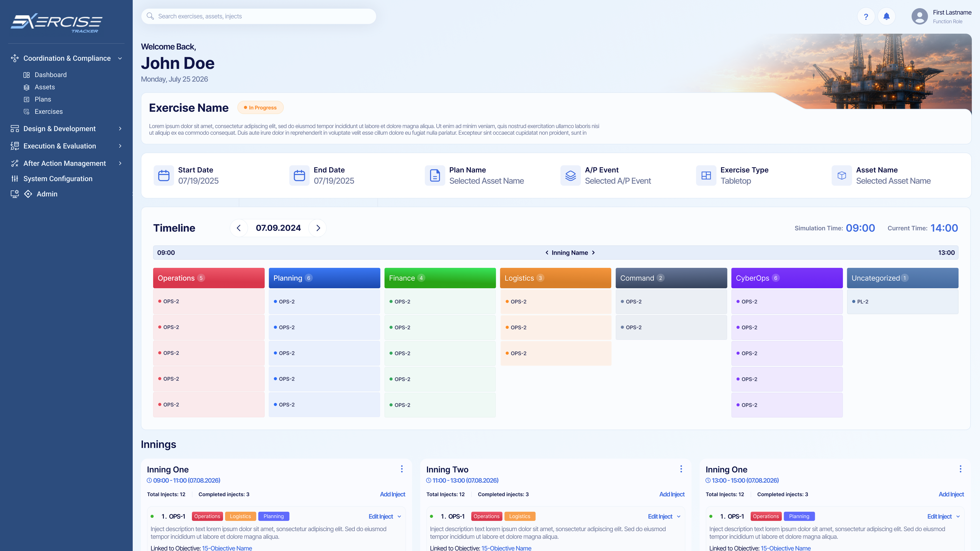This screenshot has width=980, height=551.
Task: Click the Plans icon in sidebar
Action: [27, 99]
